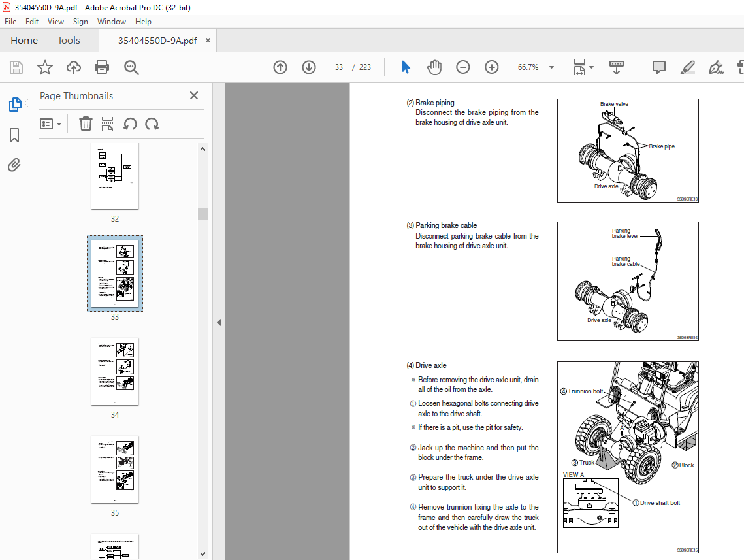Viewport: 744px width, 560px height.
Task: Select page 32 thumbnail
Action: pyautogui.click(x=115, y=176)
